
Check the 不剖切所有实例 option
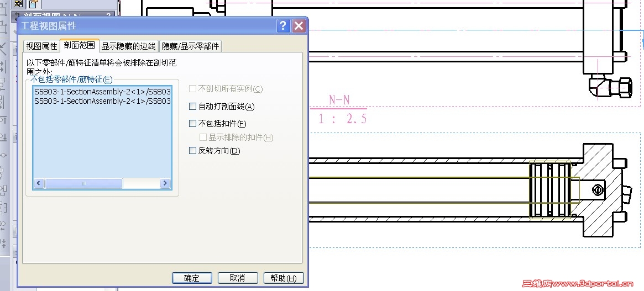pyautogui.click(x=192, y=89)
